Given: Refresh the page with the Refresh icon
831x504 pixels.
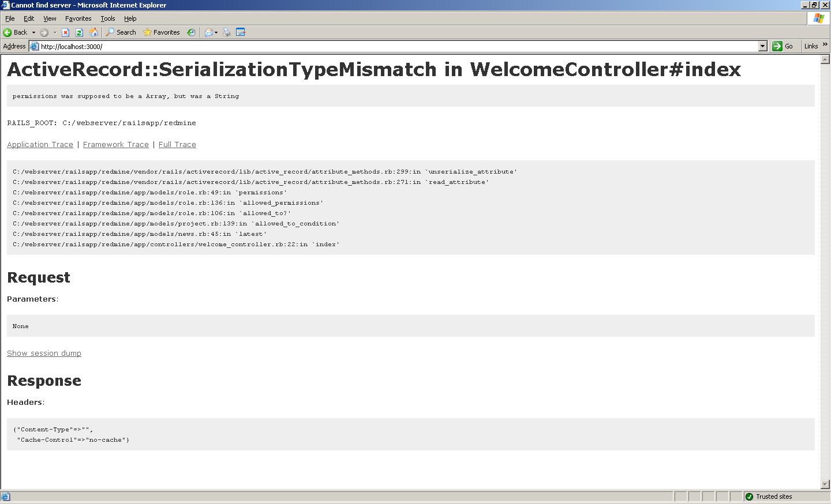Looking at the screenshot, I should click(80, 32).
